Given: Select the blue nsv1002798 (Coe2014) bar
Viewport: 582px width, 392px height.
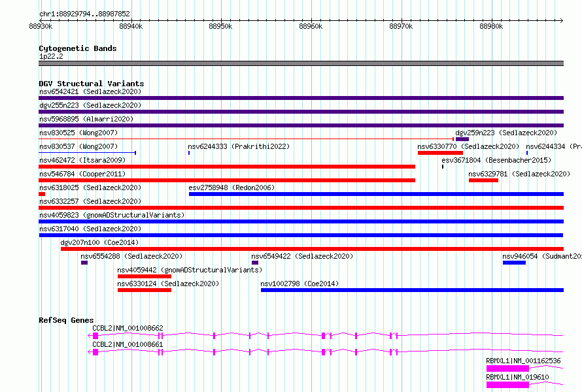Looking at the screenshot, I should pyautogui.click(x=413, y=290).
